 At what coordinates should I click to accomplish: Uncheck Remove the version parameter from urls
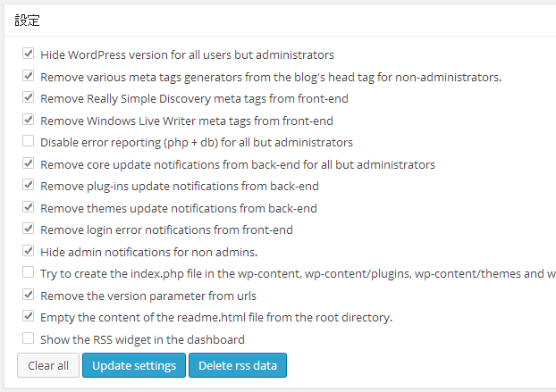[28, 295]
